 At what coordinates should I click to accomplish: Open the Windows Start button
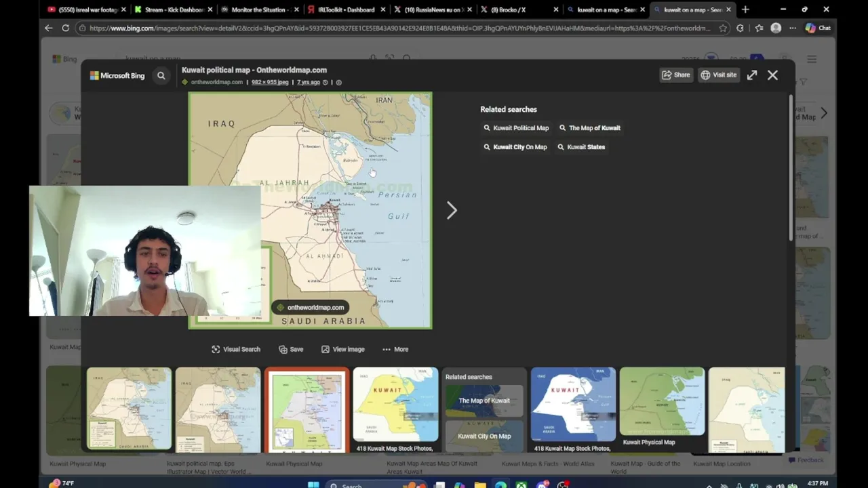tap(313, 485)
